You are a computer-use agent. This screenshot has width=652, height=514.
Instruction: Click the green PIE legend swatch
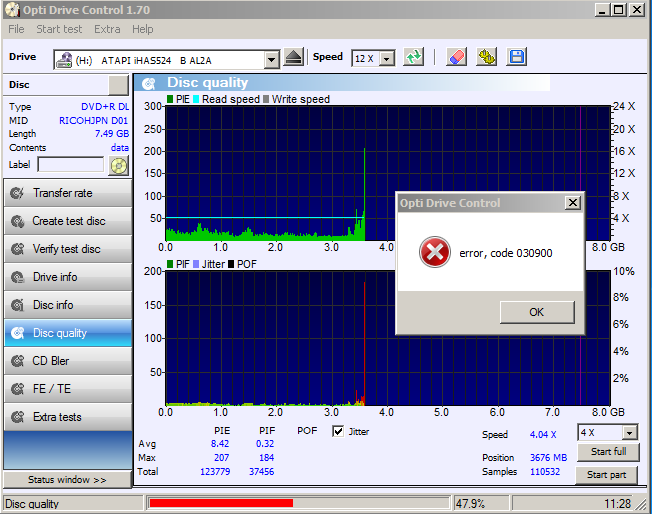(170, 99)
